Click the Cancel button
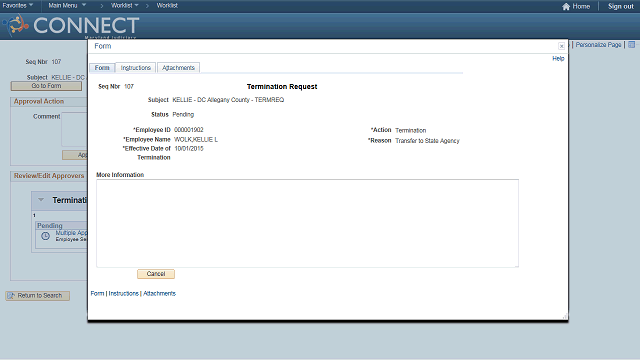The width and height of the screenshot is (640, 360). [156, 274]
